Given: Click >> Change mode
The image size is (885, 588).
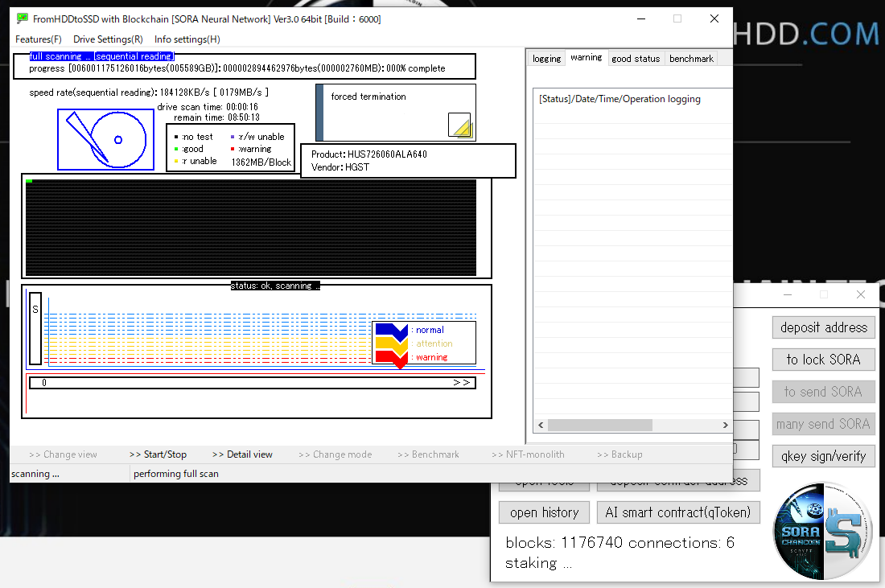Looking at the screenshot, I should [x=335, y=454].
